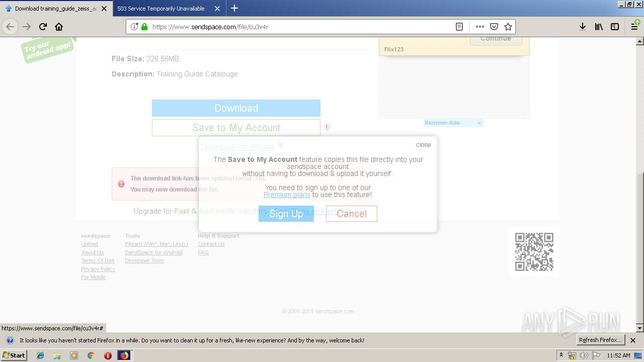This screenshot has width=644, height=362.
Task: Open the Developer Tools footer link
Action: pos(144,260)
